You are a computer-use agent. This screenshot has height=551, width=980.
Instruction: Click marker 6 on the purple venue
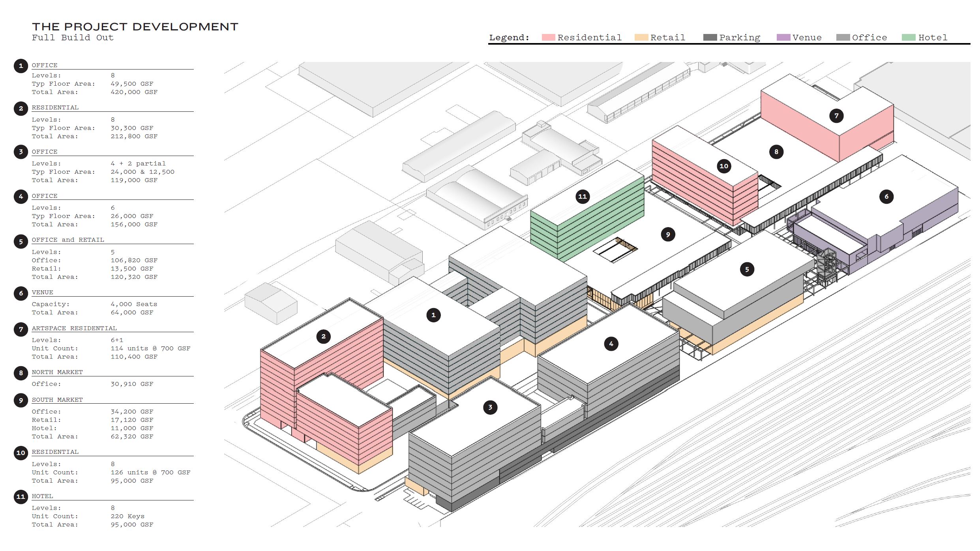click(886, 196)
